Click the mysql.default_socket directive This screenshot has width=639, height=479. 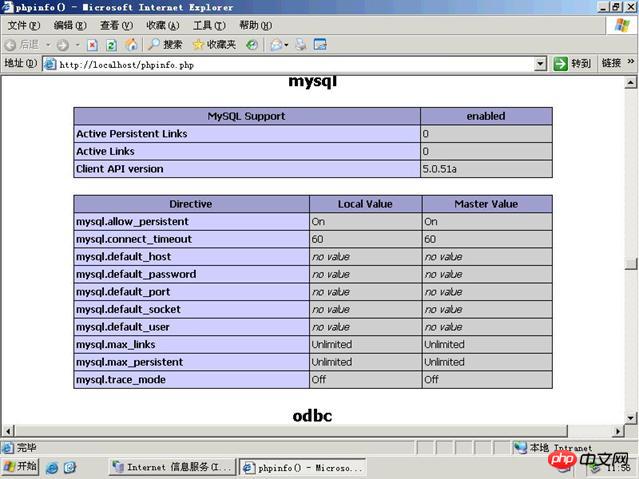coord(128,309)
